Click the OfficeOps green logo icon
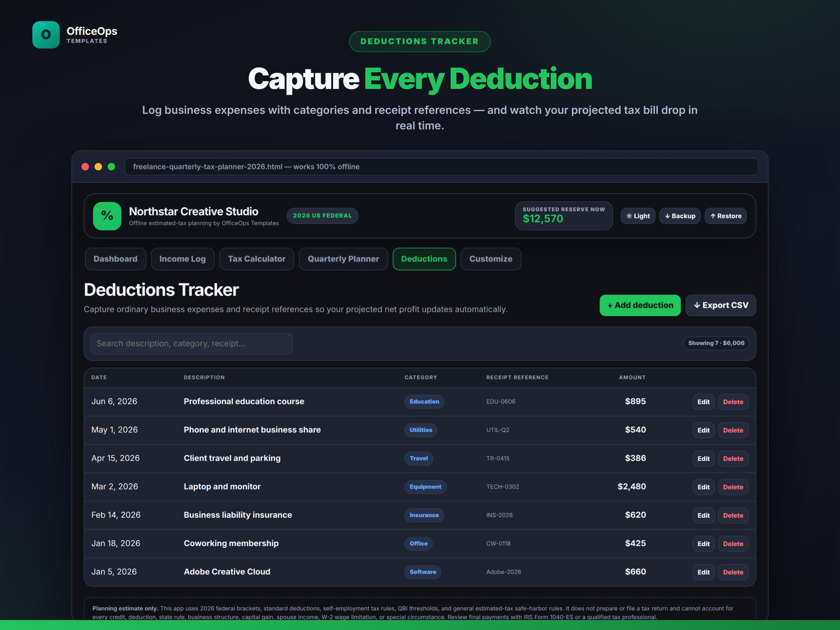 46,35
